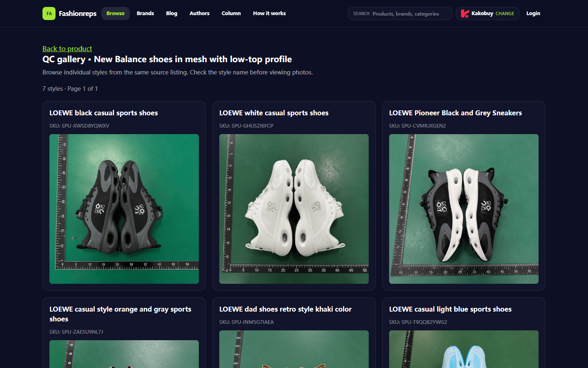This screenshot has height=368, width=588.
Task: Follow the Back to product link
Action: click(67, 49)
